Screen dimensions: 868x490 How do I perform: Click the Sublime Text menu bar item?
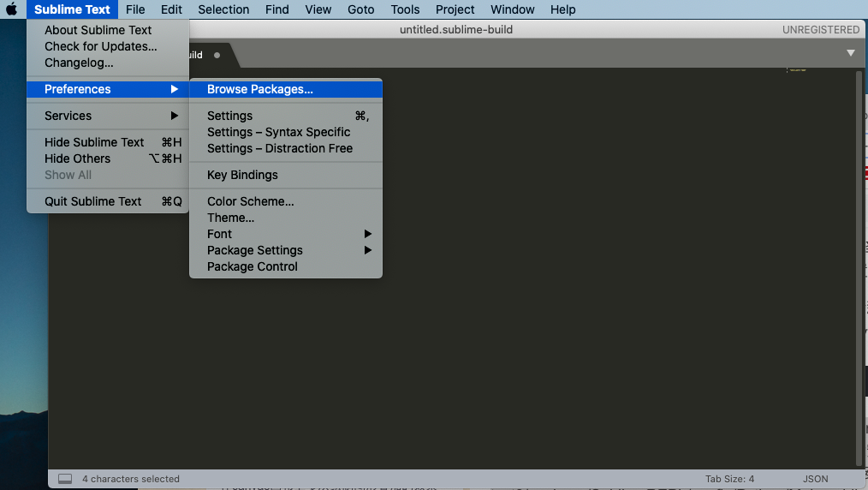pyautogui.click(x=72, y=9)
